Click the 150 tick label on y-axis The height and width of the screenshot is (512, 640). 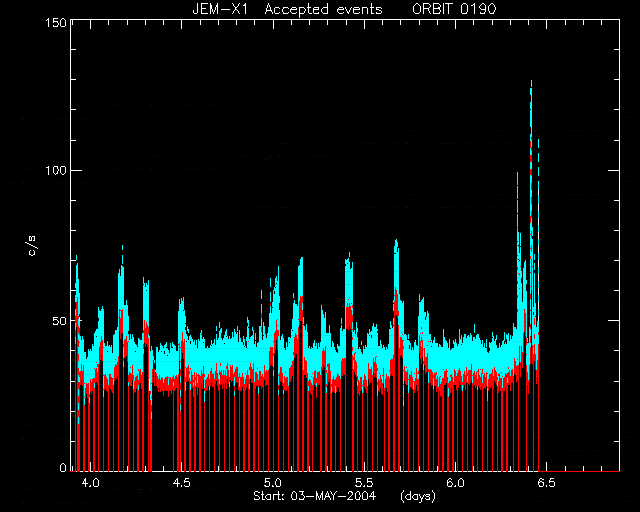56,23
